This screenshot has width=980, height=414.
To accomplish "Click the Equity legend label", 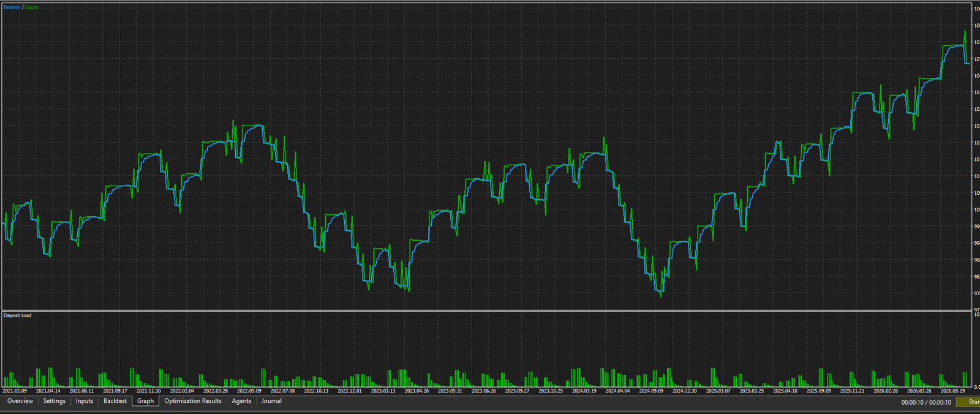I will click(x=32, y=7).
